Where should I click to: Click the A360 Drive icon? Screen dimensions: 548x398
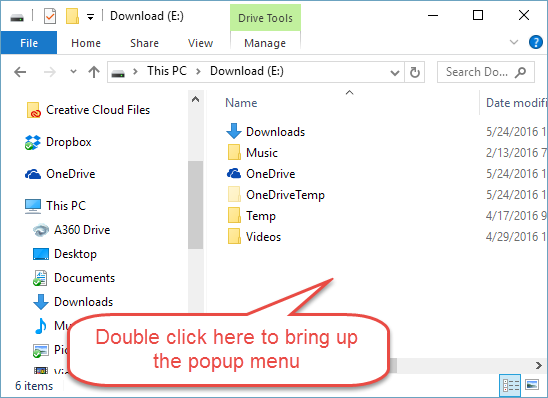tap(41, 230)
